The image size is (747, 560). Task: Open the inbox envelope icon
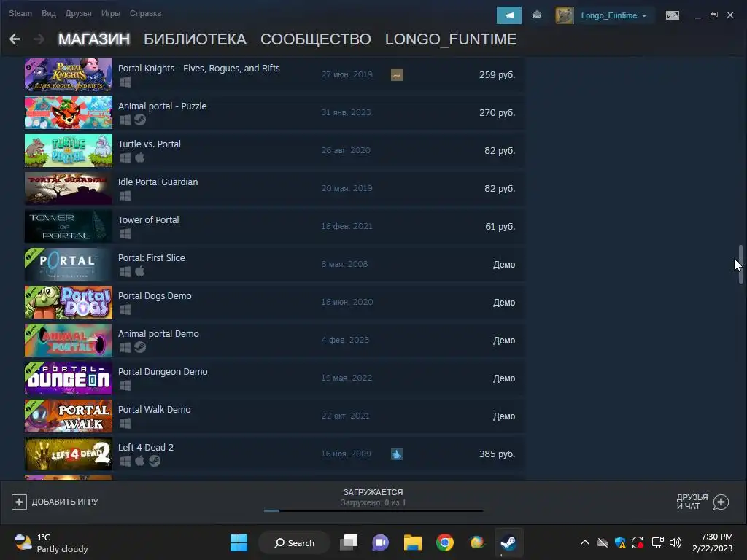click(538, 15)
